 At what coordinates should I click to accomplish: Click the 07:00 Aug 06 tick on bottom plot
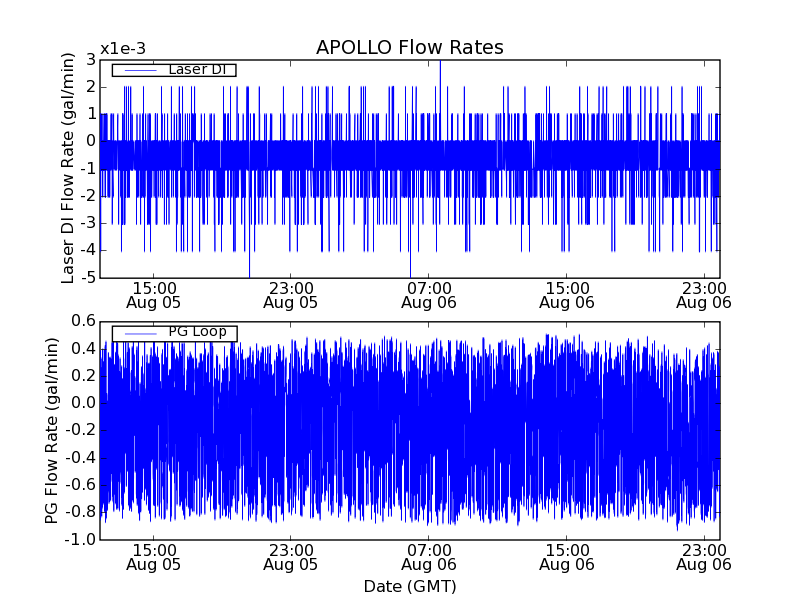click(x=428, y=556)
